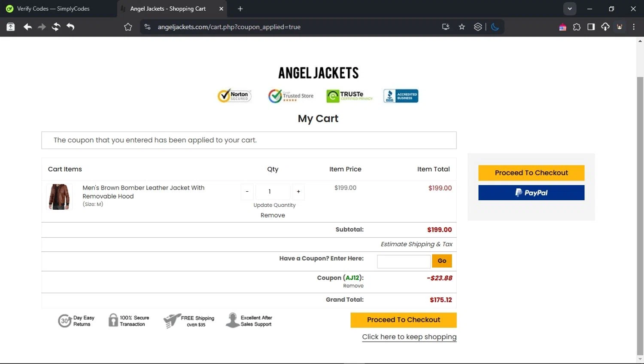This screenshot has height=364, width=644.
Task: Open the profile avatar icon
Action: point(620,27)
